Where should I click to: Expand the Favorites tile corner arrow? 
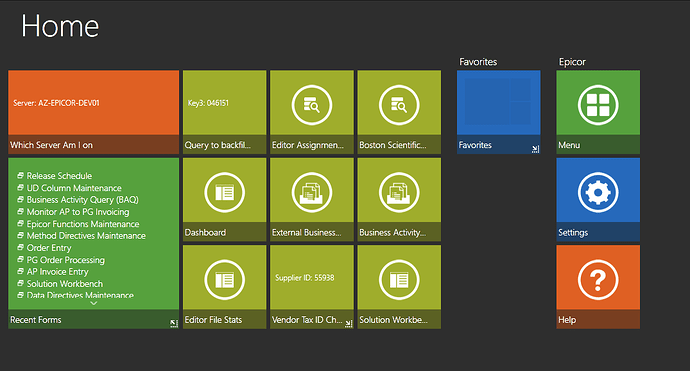[536, 149]
